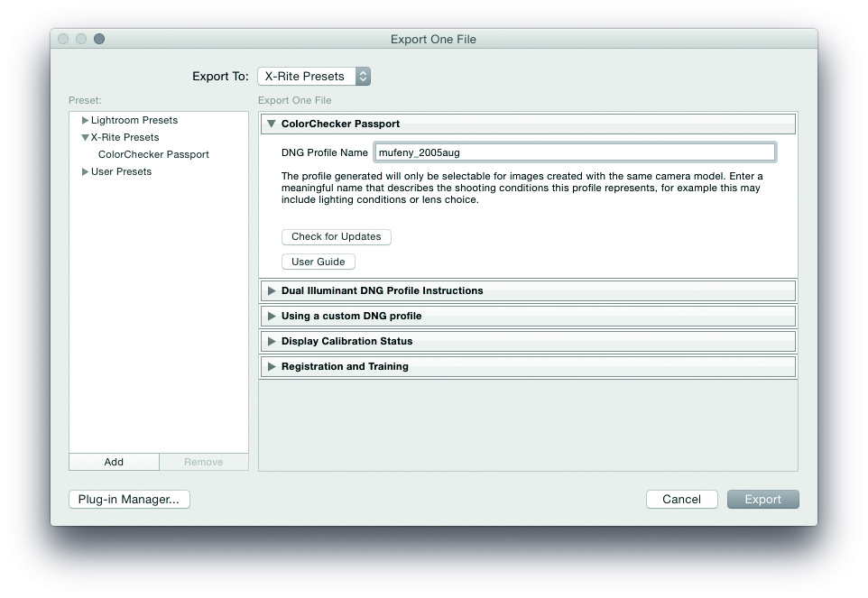The image size is (868, 598).
Task: Expand Display Calibration Status section
Action: (272, 341)
